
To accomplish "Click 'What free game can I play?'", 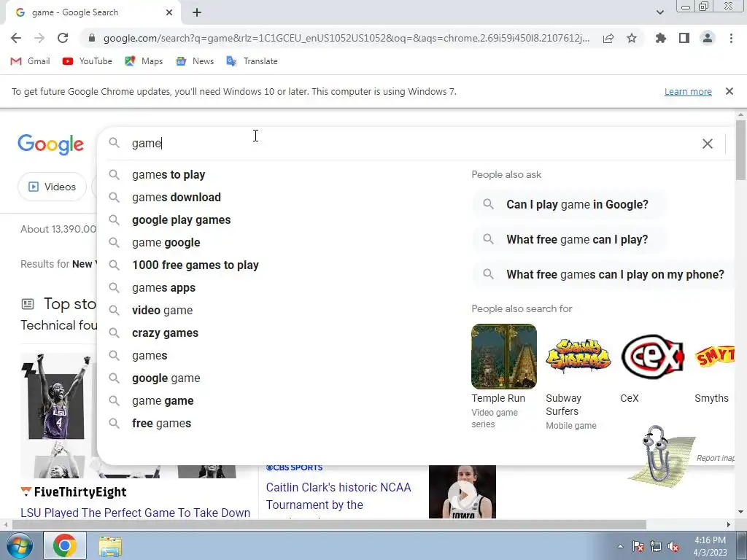I will click(x=569, y=239).
